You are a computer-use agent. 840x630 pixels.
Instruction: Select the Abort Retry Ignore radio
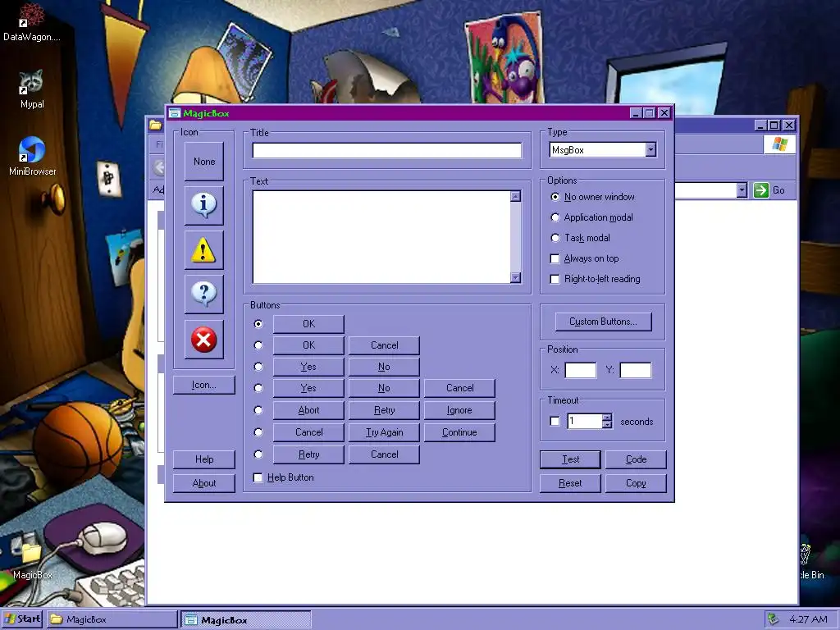258,410
